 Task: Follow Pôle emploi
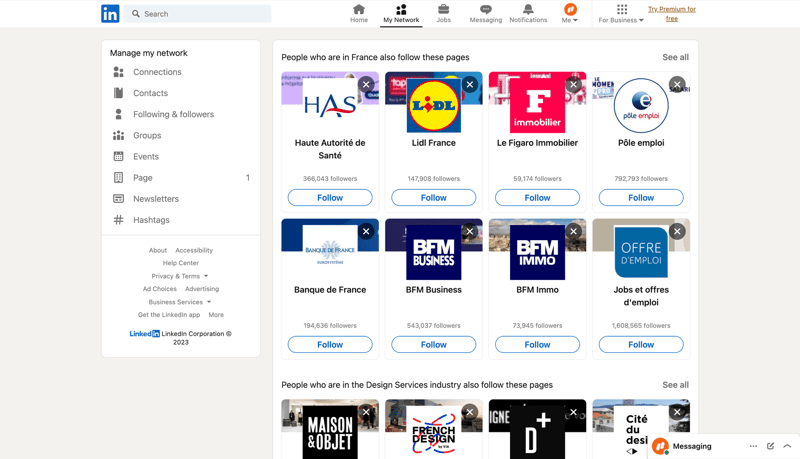coord(641,197)
